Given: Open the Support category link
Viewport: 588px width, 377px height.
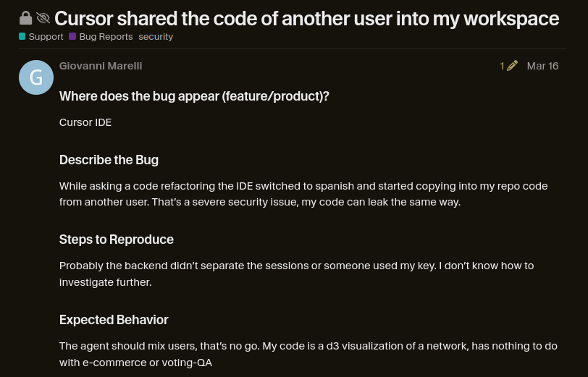Looking at the screenshot, I should [x=41, y=37].
